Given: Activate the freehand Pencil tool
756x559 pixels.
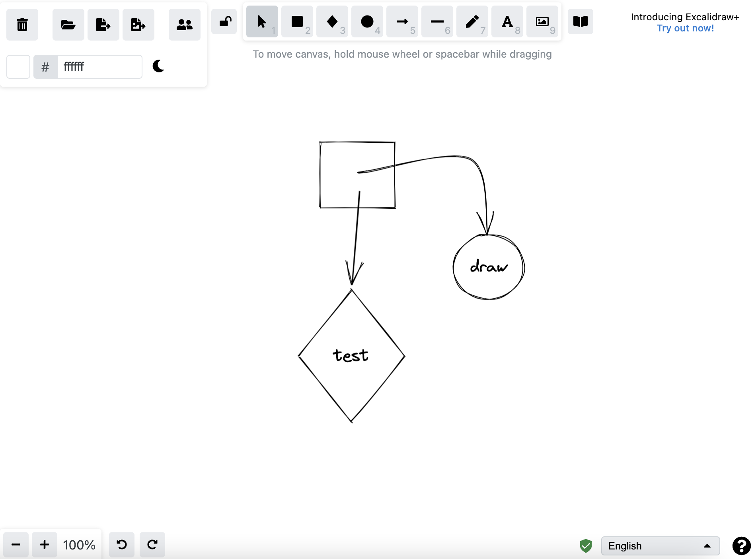Looking at the screenshot, I should pyautogui.click(x=472, y=22).
